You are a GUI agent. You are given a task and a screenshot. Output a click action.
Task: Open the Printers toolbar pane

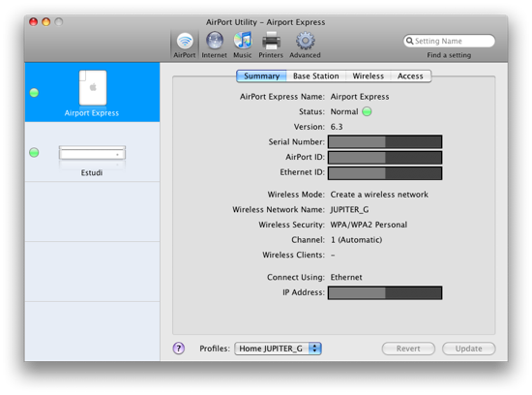point(271,45)
